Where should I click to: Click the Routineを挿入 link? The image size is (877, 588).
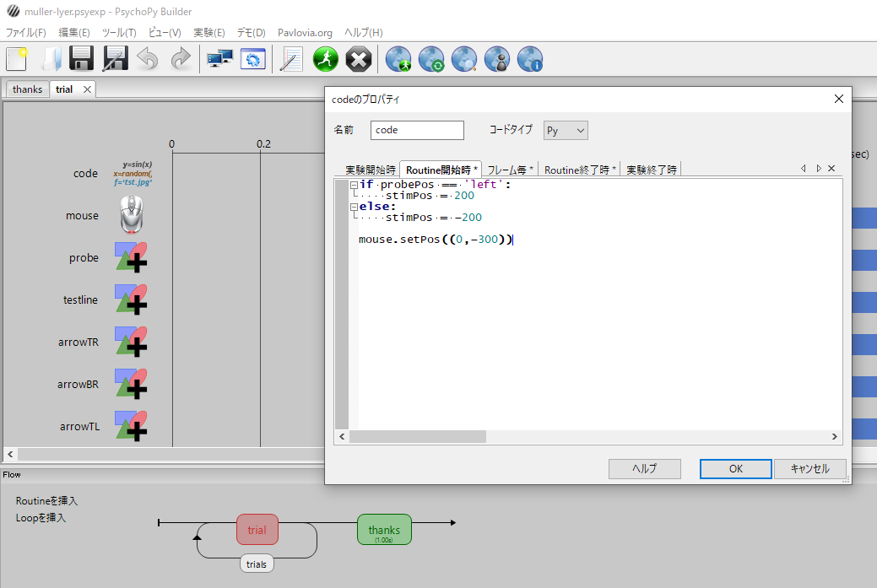(x=47, y=501)
